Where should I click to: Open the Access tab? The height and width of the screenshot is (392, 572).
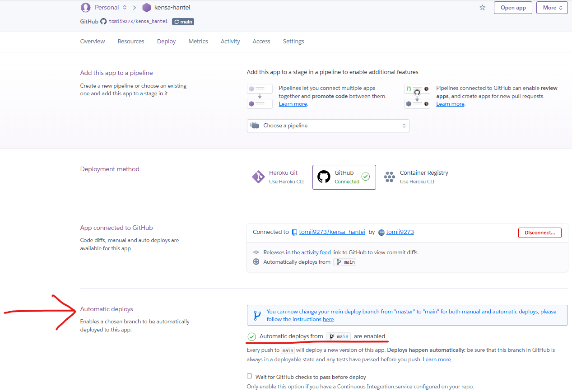[x=261, y=42]
